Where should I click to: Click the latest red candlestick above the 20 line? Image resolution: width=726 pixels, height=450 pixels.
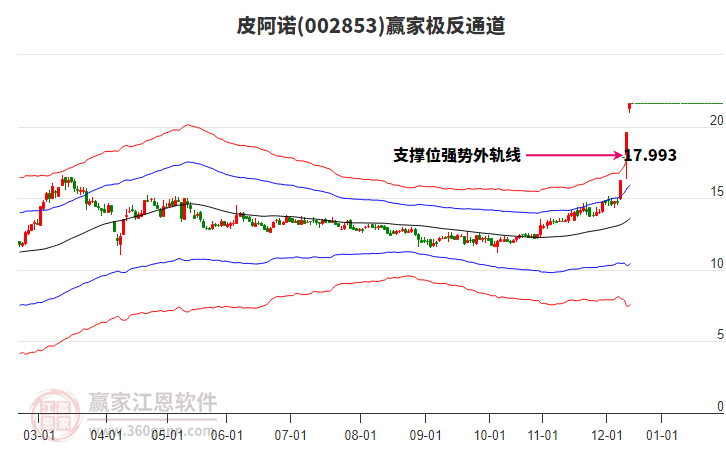[x=629, y=107]
